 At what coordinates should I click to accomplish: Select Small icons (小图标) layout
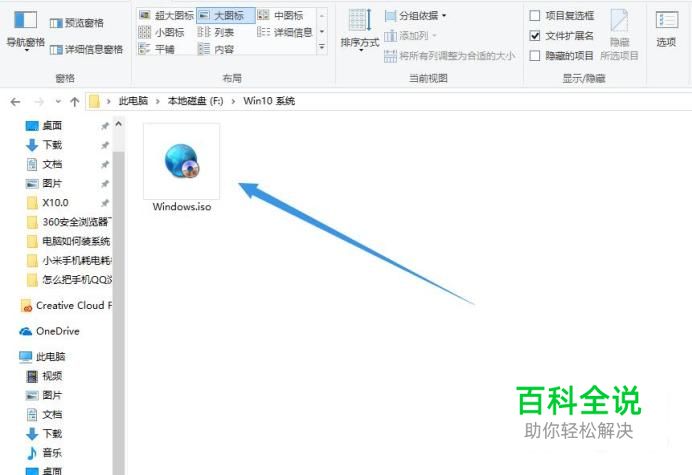(x=162, y=32)
